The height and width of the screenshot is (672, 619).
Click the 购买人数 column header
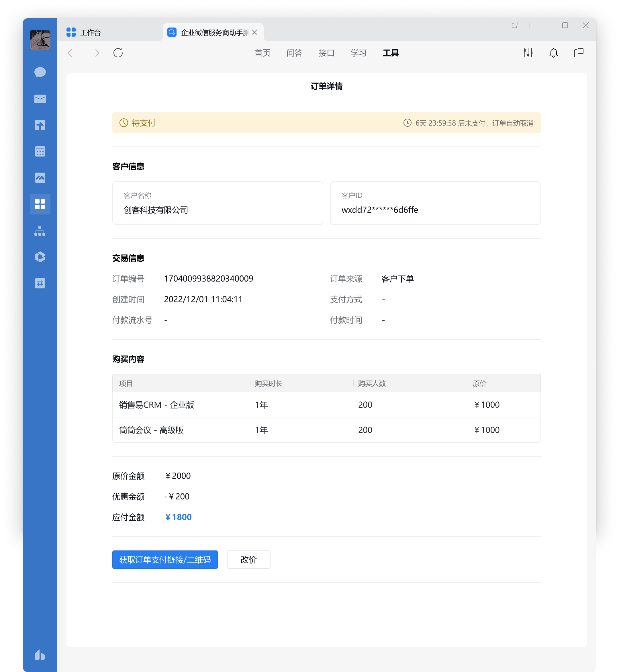point(372,383)
